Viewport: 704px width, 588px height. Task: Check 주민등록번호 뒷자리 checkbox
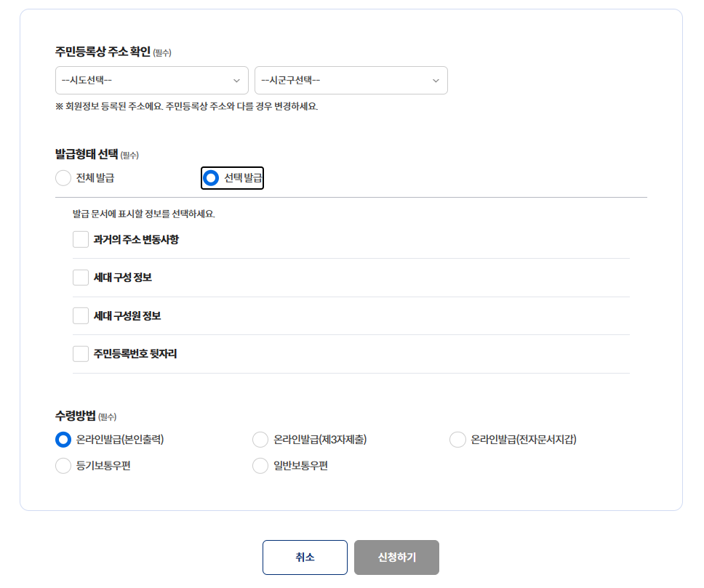coord(81,354)
